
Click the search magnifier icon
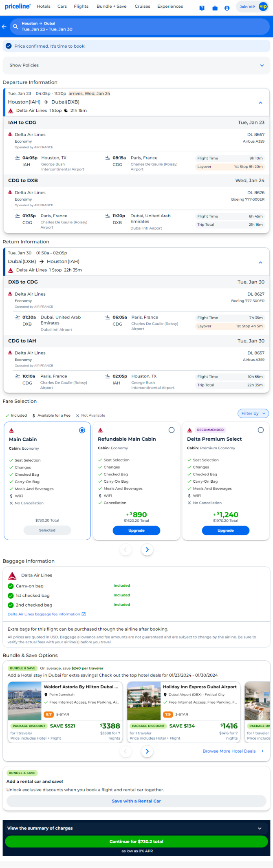[x=15, y=27]
